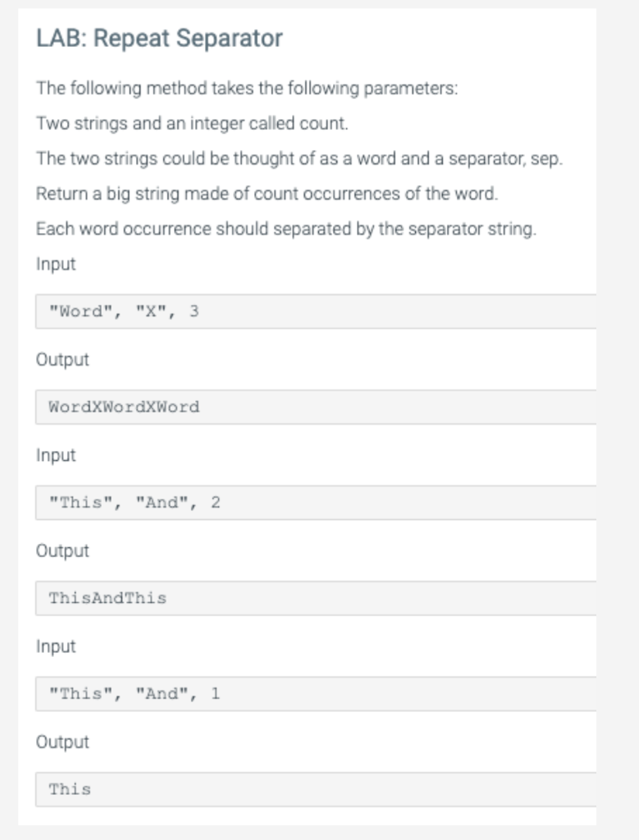Click the first Input label

(x=56, y=265)
